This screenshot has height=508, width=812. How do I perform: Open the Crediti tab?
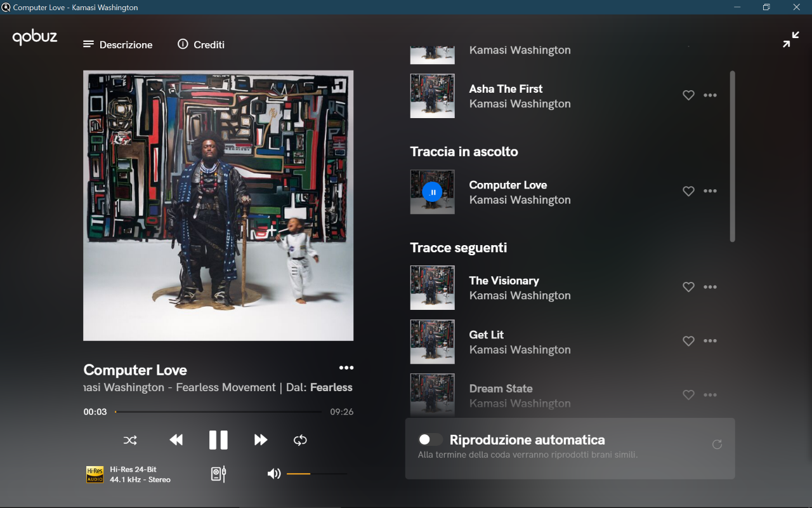pos(201,44)
